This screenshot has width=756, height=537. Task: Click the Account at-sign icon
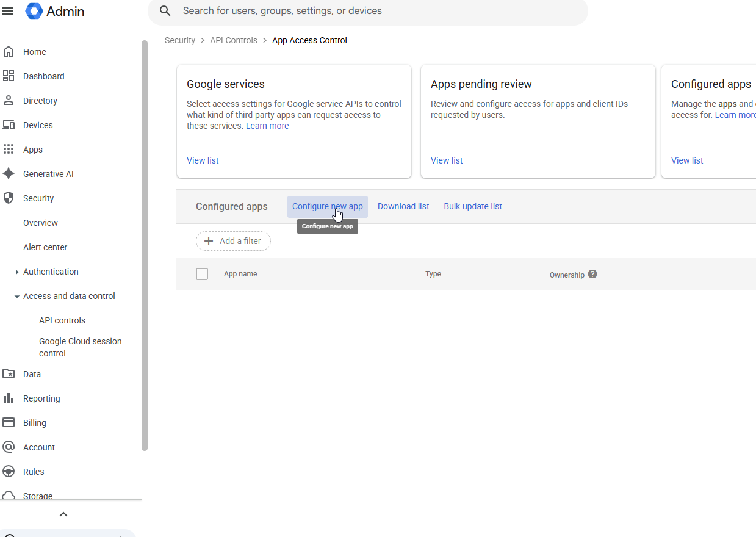click(9, 447)
